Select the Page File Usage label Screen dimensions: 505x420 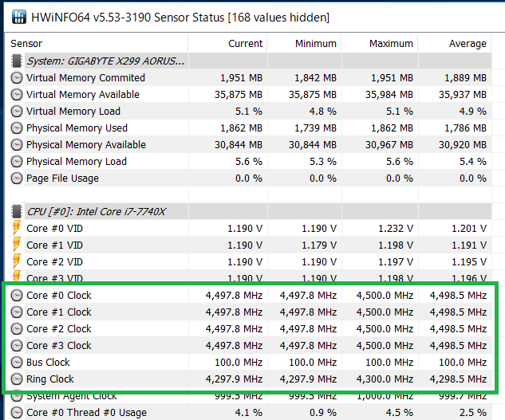click(x=62, y=178)
